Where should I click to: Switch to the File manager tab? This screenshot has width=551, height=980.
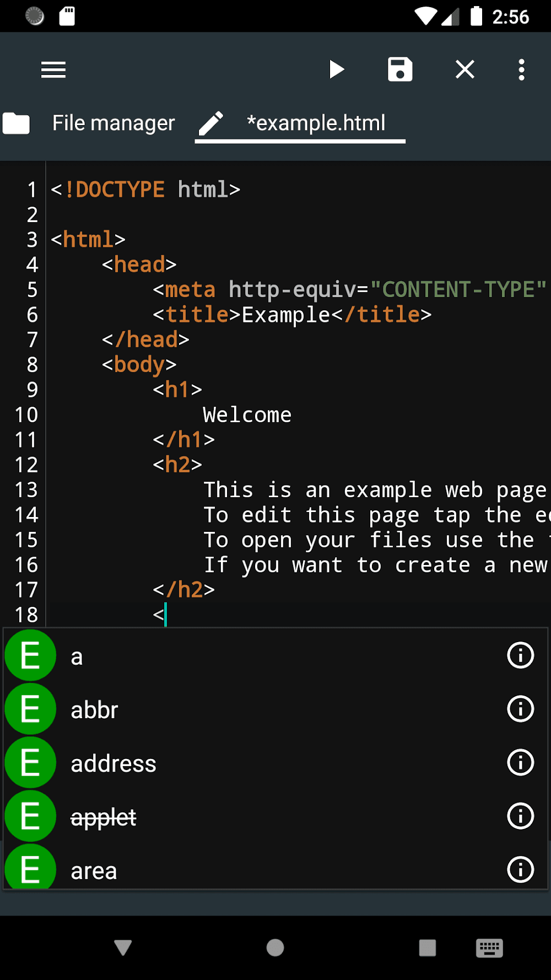(x=113, y=123)
